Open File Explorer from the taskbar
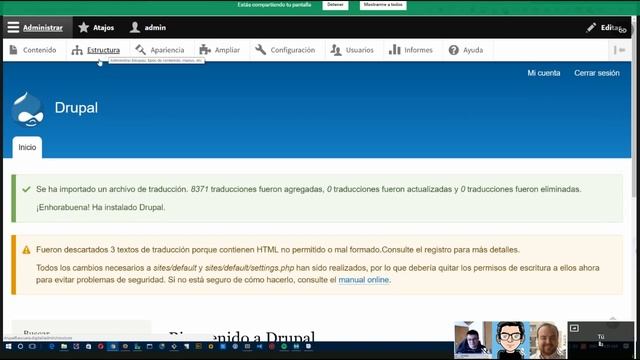The width and height of the screenshot is (640, 360). [x=64, y=347]
